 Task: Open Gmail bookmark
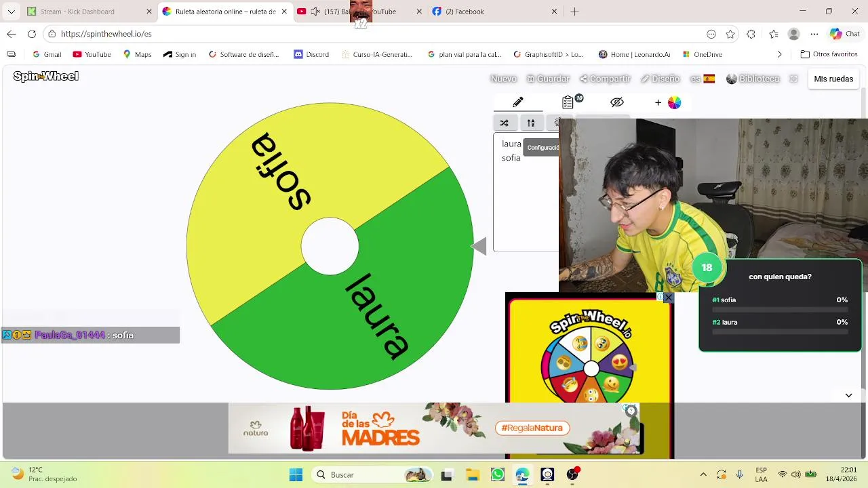click(47, 54)
